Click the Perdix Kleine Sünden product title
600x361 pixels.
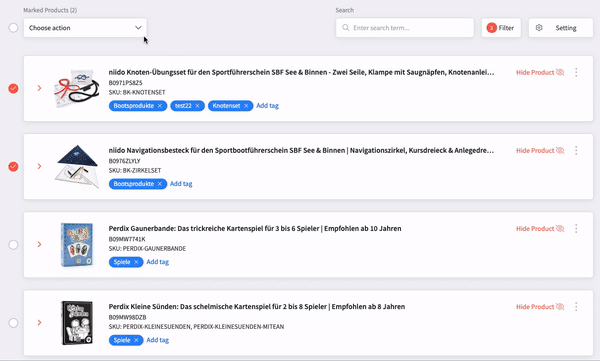pos(257,306)
